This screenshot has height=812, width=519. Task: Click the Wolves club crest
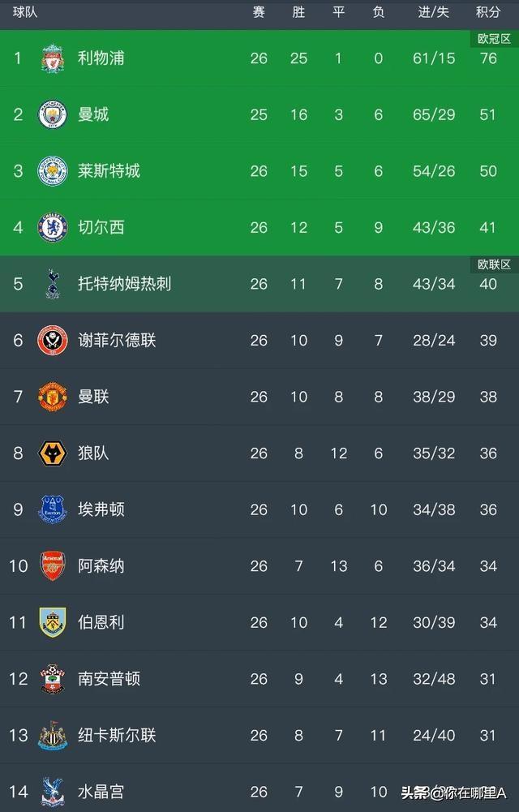pyautogui.click(x=52, y=453)
